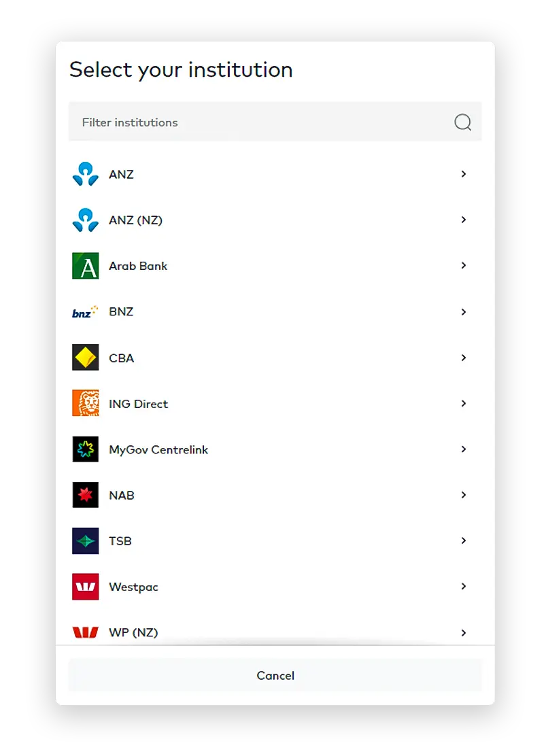This screenshot has width=546, height=756.
Task: Open ANZ (NZ) via its chevron arrow
Action: tap(464, 220)
